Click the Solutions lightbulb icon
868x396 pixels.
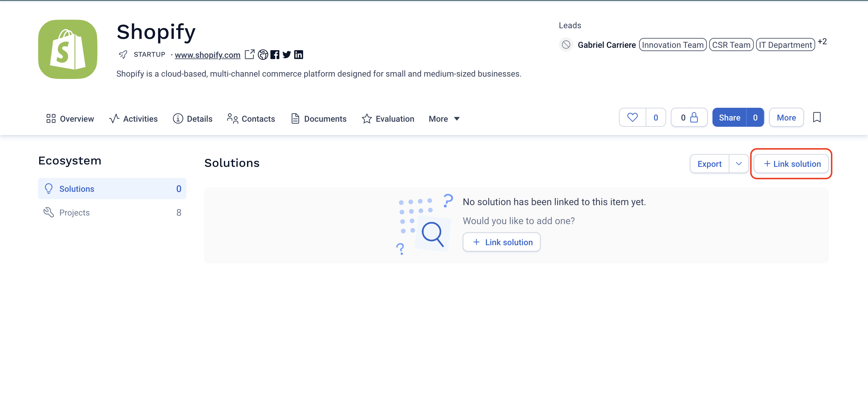coord(49,189)
